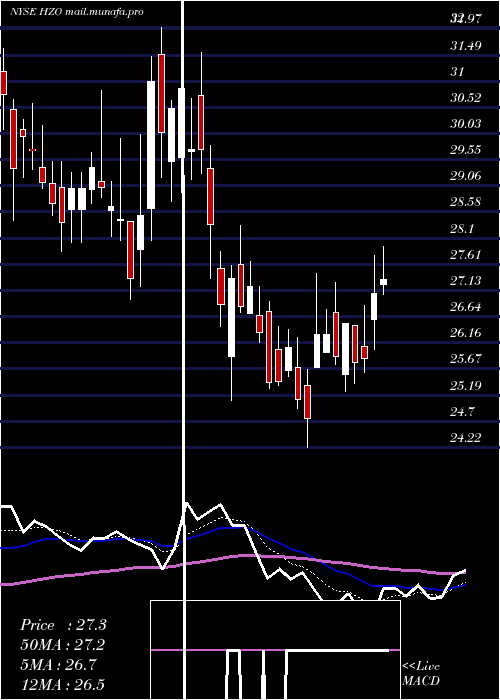Select the 28.1 price axis label

point(462,229)
